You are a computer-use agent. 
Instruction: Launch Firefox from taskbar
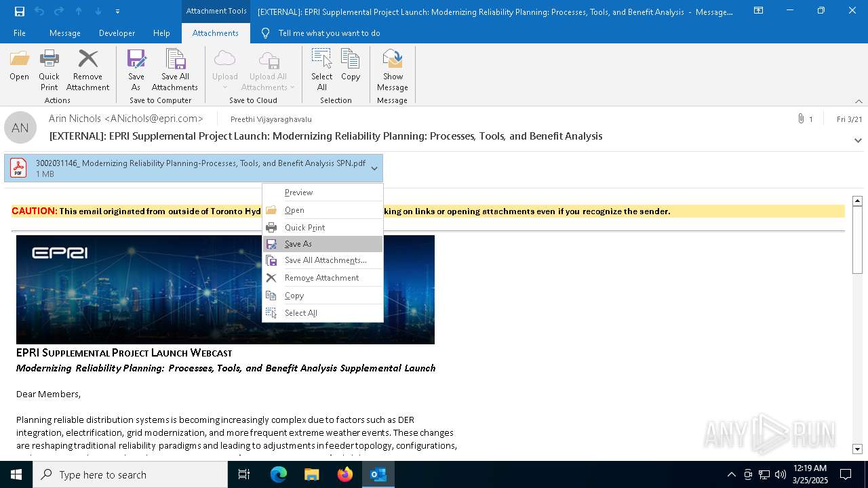tap(345, 474)
